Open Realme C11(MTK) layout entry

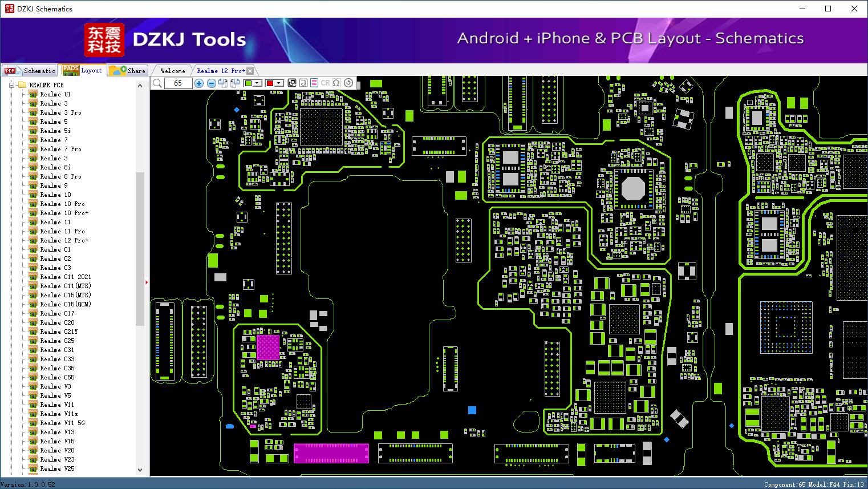[66, 286]
